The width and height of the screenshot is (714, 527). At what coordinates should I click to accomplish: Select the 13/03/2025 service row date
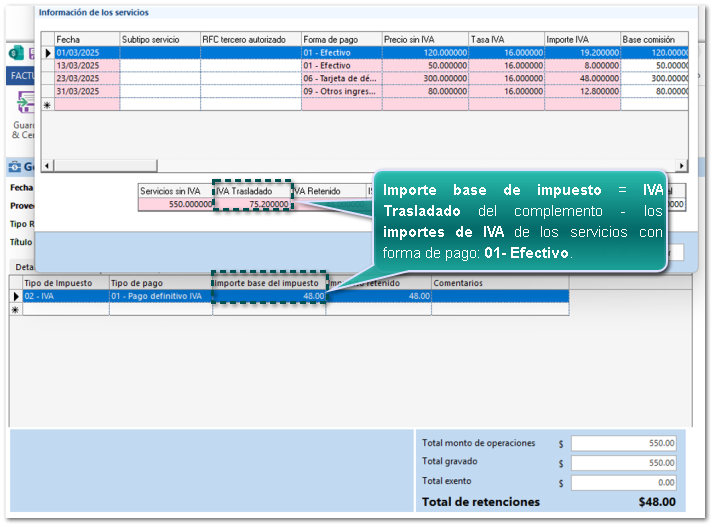(86, 65)
